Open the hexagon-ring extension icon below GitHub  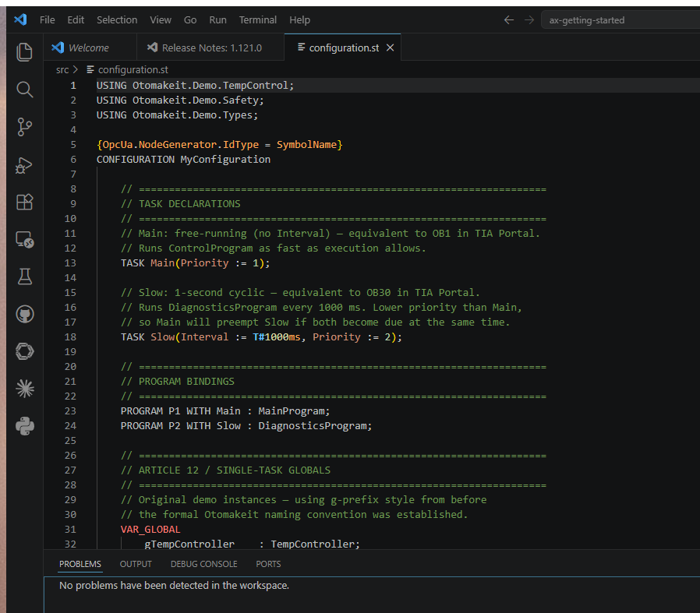point(24,351)
